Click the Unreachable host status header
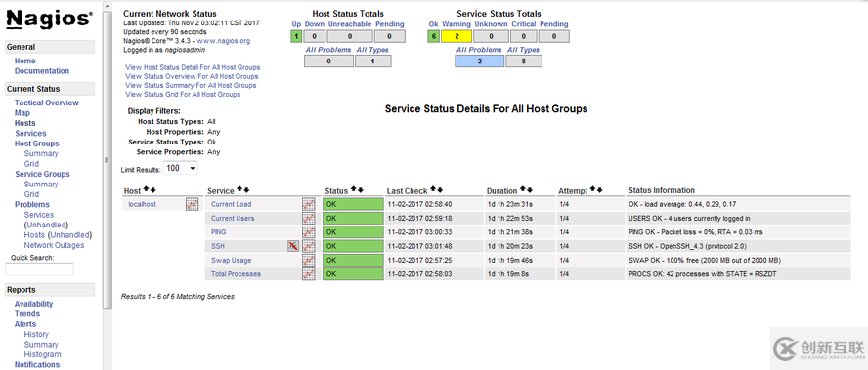This screenshot has height=370, width=868. tap(349, 24)
